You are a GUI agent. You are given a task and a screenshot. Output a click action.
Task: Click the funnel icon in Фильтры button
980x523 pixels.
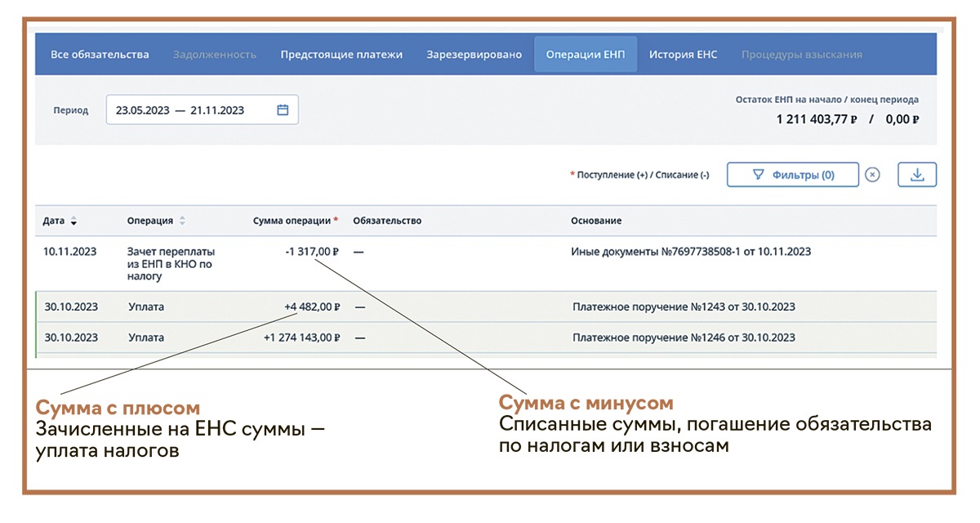click(758, 175)
